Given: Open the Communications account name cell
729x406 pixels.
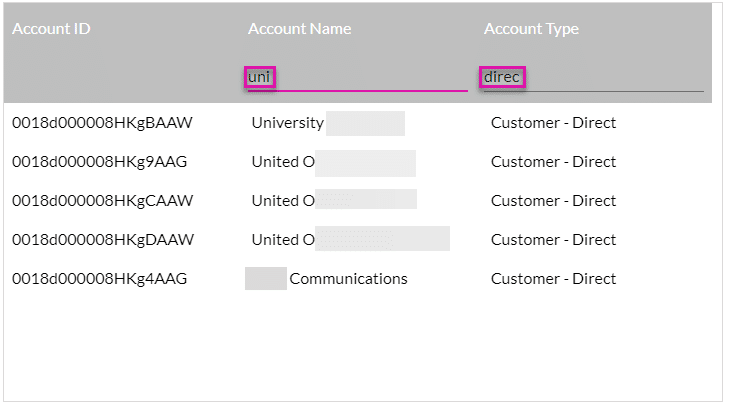Looking at the screenshot, I should (348, 279).
